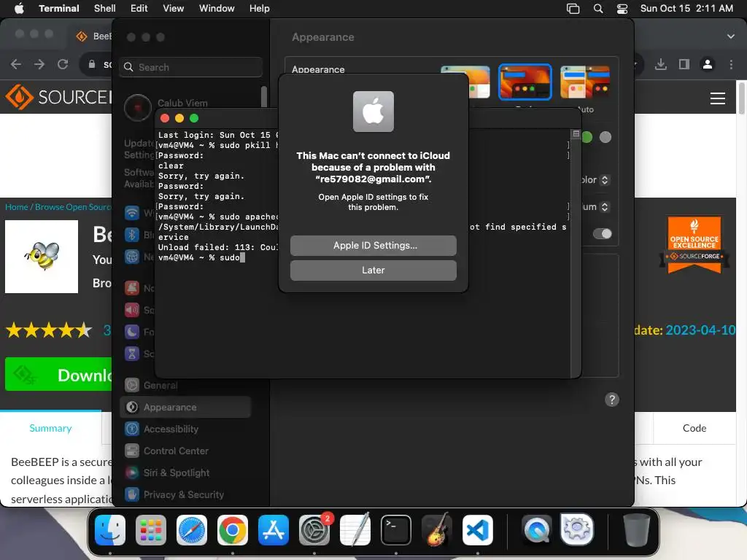Choose the graphite accent color swatch
Image resolution: width=747 pixels, height=560 pixels.
coord(605,137)
